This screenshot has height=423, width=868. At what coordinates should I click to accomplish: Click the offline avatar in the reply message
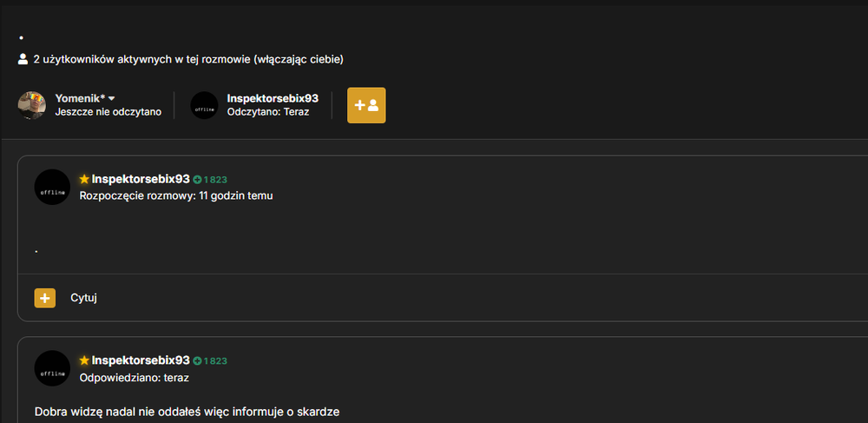[52, 368]
